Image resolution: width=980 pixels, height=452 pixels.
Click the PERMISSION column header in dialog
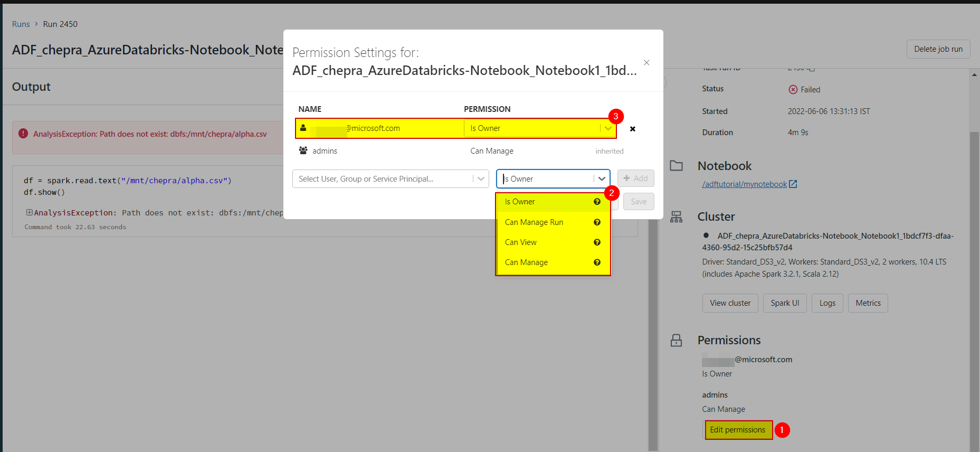(x=487, y=109)
